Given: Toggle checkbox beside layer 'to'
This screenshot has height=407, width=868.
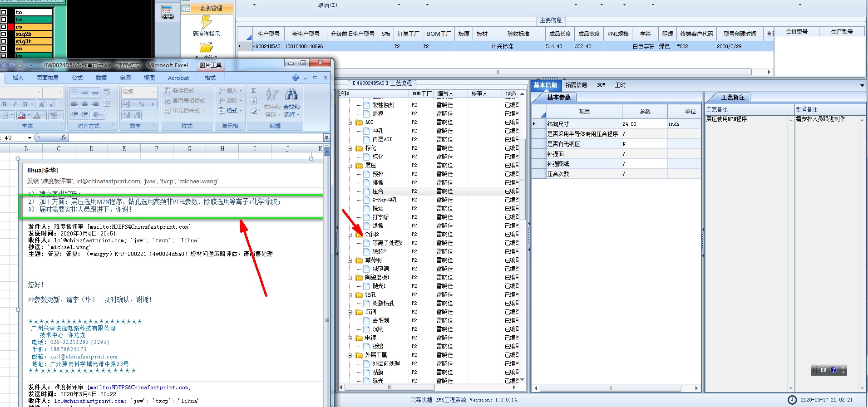Looking at the screenshot, I should [4, 12].
